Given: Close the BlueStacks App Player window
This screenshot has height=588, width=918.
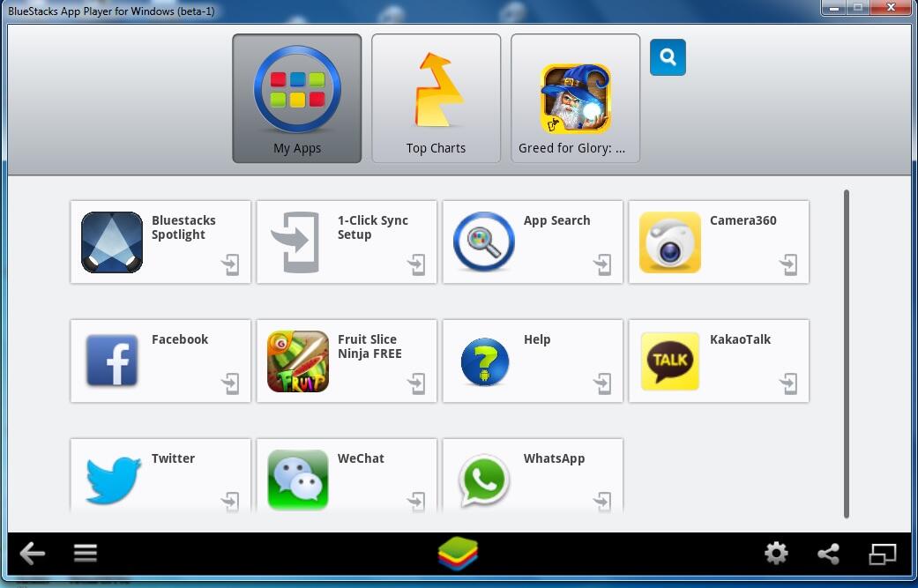Looking at the screenshot, I should point(891,8).
